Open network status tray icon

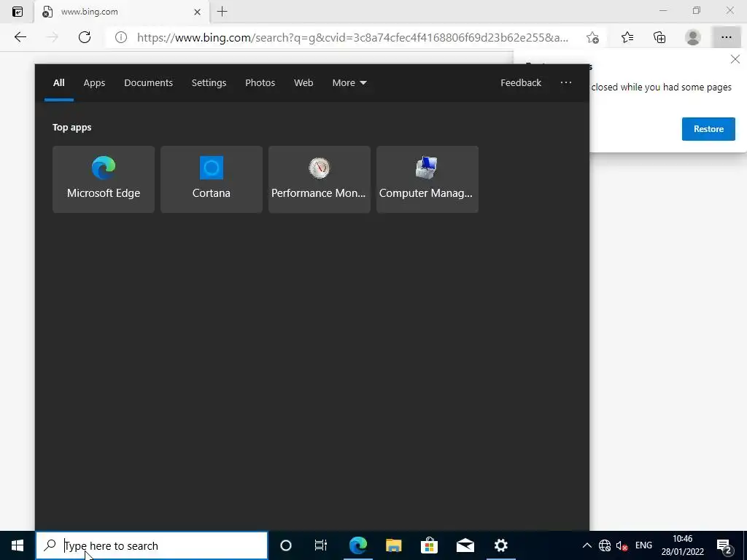[605, 545]
